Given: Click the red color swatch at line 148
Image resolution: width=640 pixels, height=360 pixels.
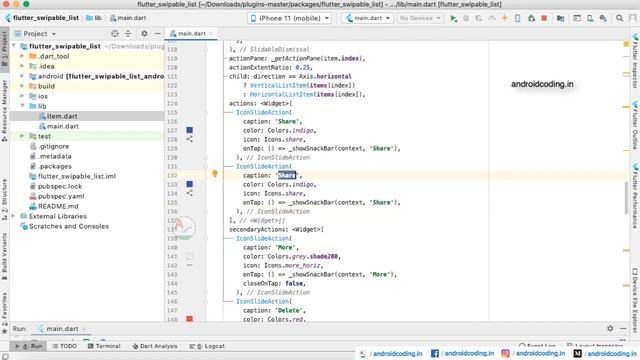Looking at the screenshot, I should (x=189, y=319).
